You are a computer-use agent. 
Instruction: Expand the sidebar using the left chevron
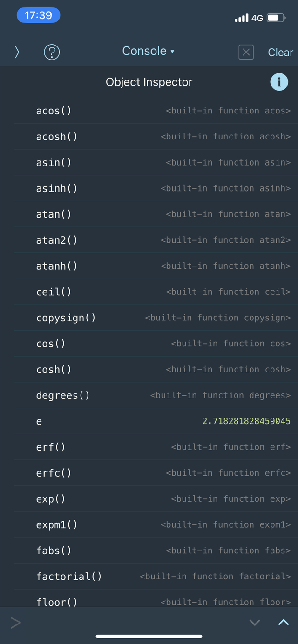(x=17, y=52)
